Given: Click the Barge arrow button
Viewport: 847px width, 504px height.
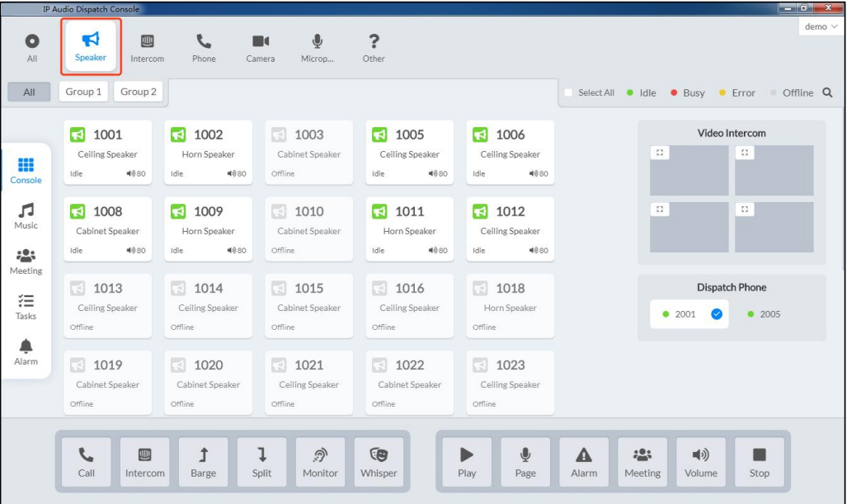Looking at the screenshot, I should 203,462.
